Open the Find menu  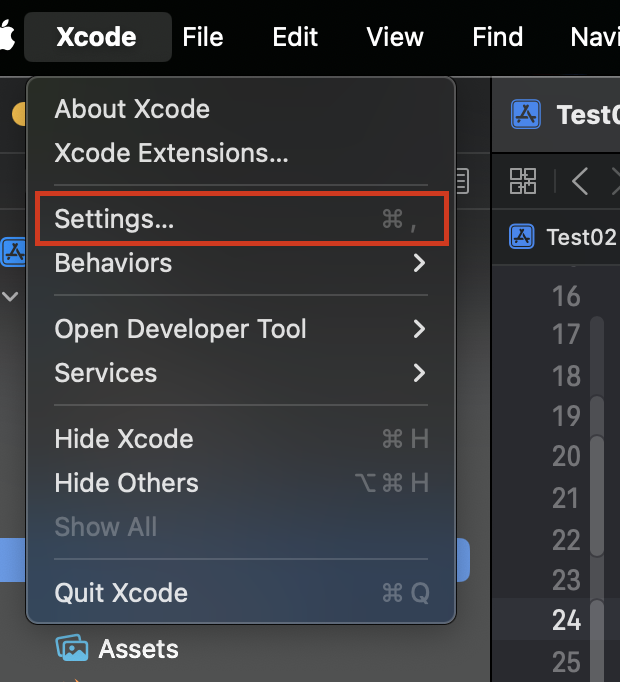(x=497, y=37)
